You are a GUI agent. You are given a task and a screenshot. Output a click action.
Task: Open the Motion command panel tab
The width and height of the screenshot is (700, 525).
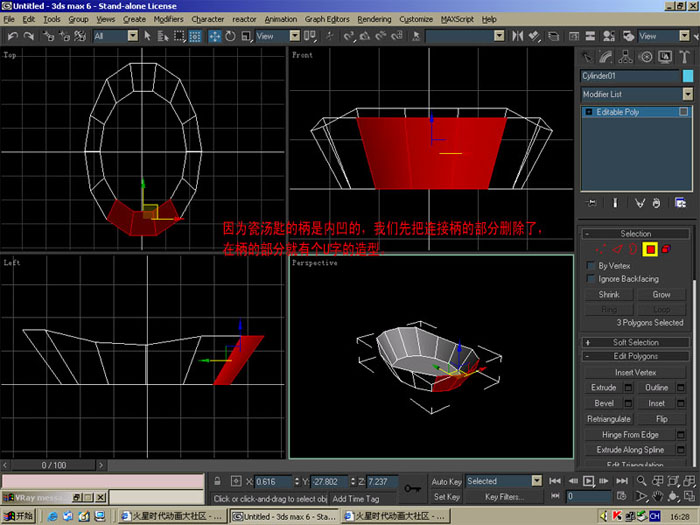646,57
